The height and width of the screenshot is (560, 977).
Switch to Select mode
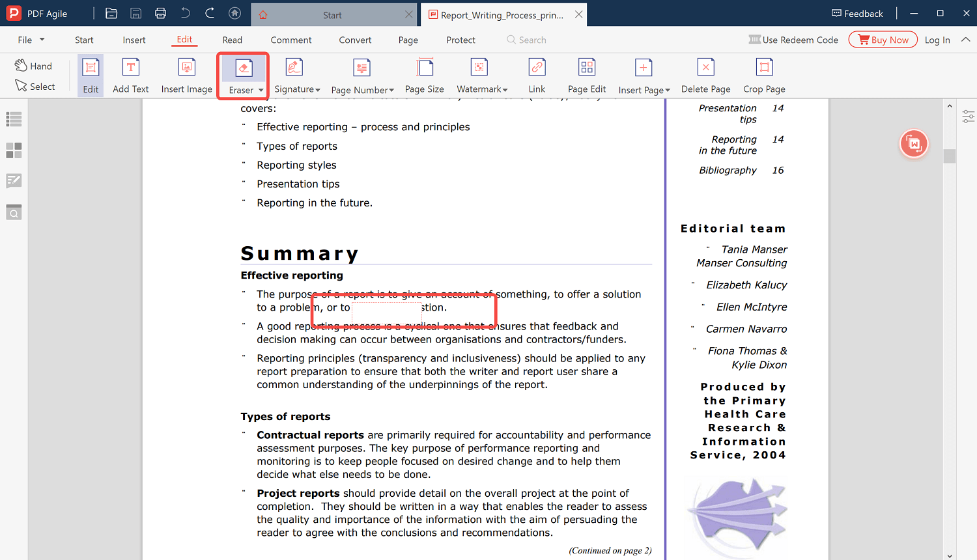pos(35,86)
